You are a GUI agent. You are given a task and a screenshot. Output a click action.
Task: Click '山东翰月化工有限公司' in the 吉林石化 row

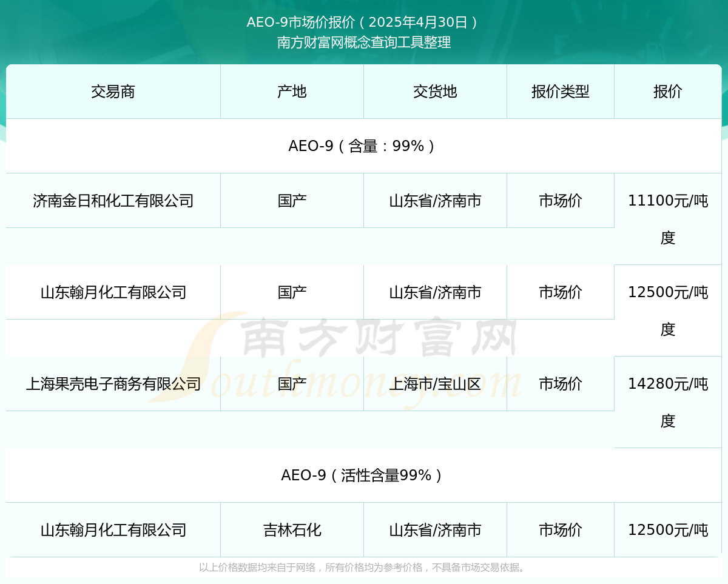[113, 530]
